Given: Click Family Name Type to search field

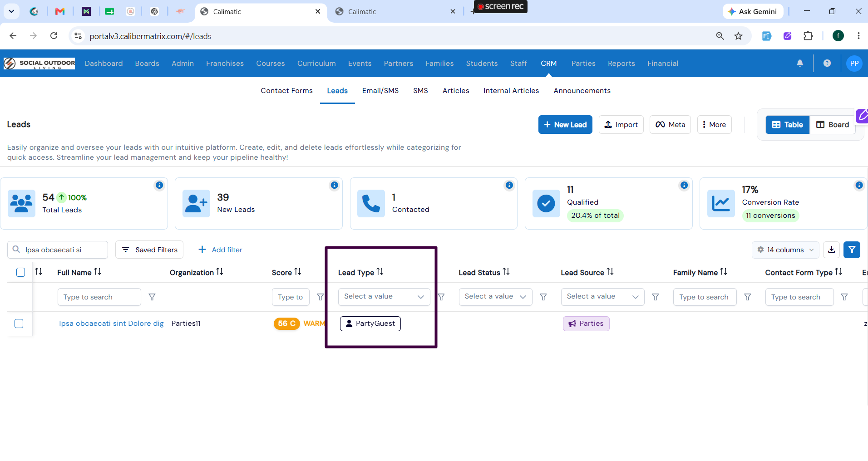Looking at the screenshot, I should 705,297.
